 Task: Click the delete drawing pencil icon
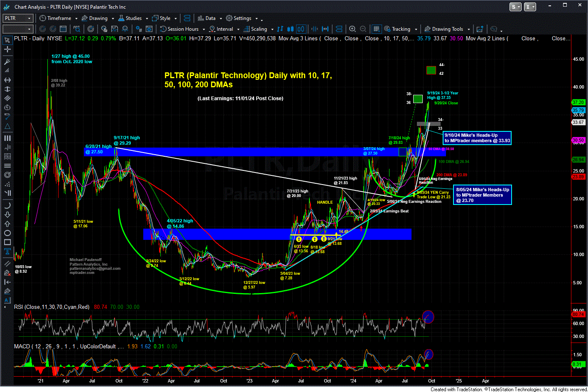pos(7,273)
